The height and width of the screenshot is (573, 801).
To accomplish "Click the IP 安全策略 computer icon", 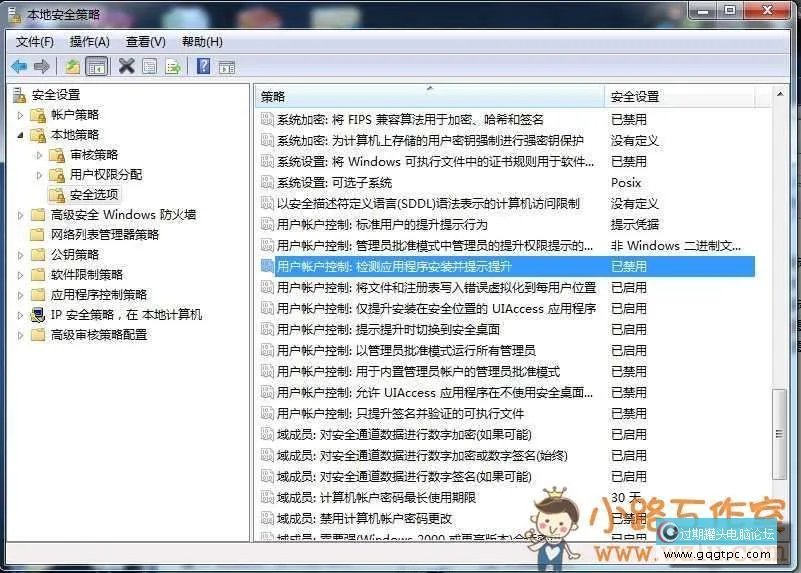I will pos(37,315).
